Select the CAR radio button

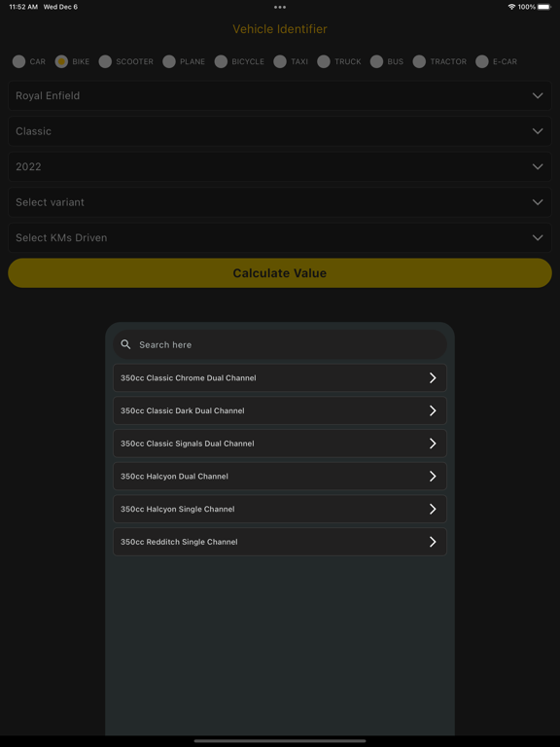19,61
